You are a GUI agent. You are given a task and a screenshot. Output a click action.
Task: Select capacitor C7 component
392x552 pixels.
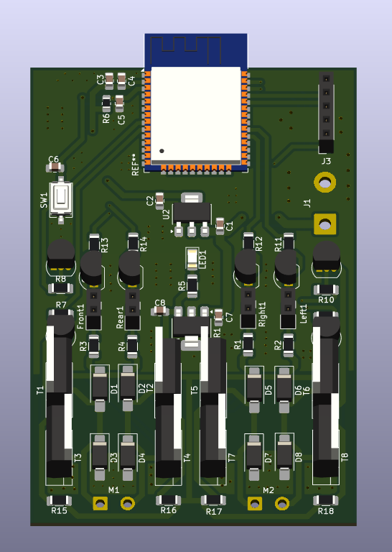coord(218,318)
